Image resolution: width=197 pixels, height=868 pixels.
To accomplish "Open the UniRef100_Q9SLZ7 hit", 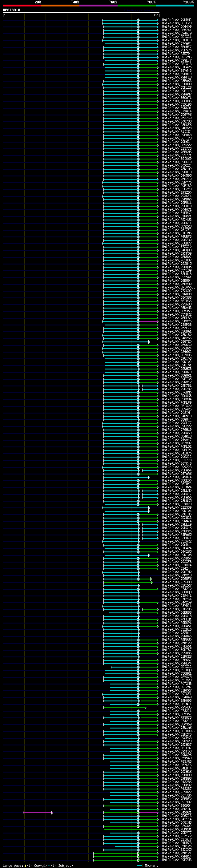I will coord(176,423).
